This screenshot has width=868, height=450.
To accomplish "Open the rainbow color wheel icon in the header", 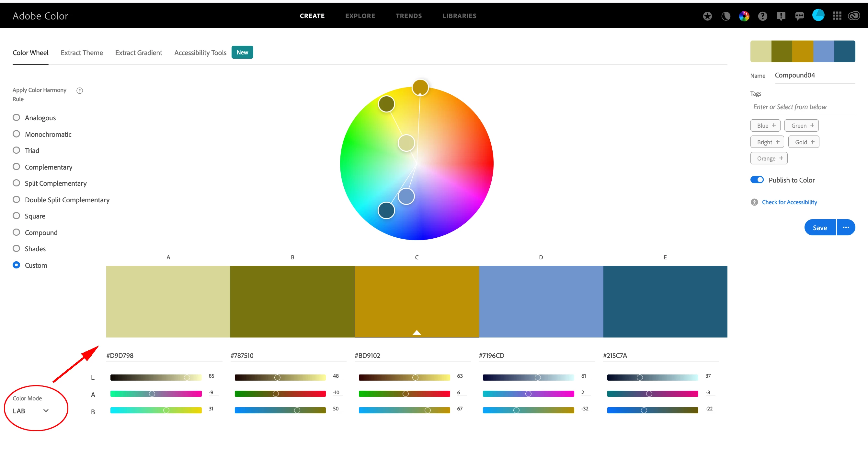I will (x=744, y=16).
